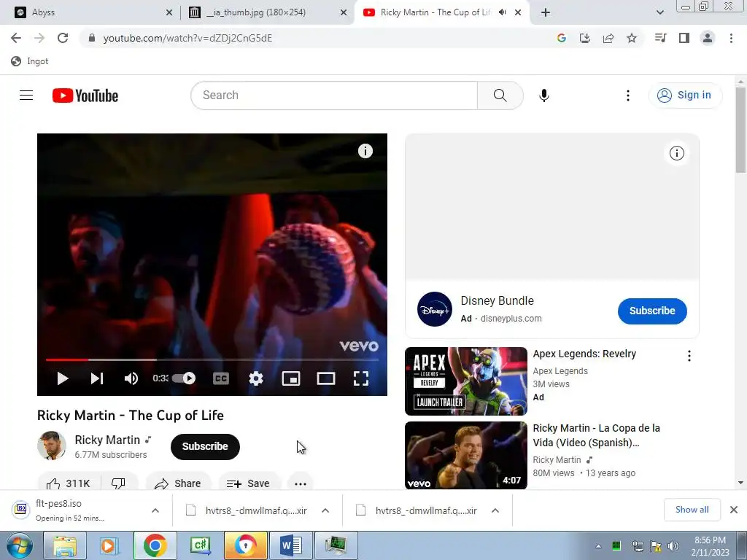Open ad info icon on Disney ad

[677, 153]
